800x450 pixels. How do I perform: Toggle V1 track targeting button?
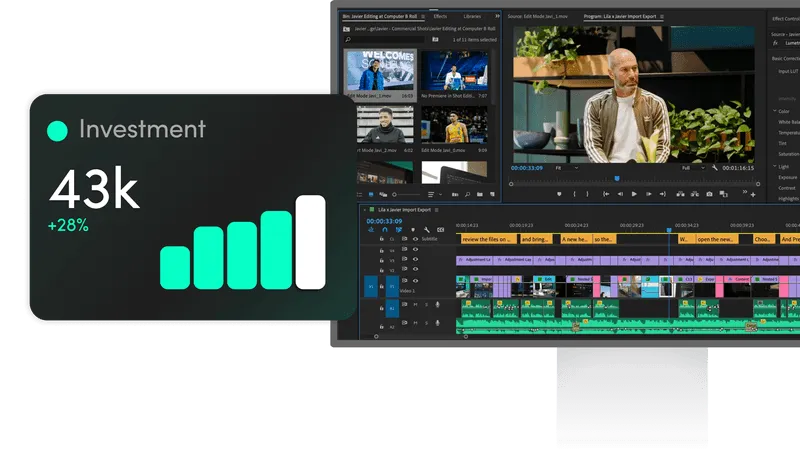click(392, 286)
